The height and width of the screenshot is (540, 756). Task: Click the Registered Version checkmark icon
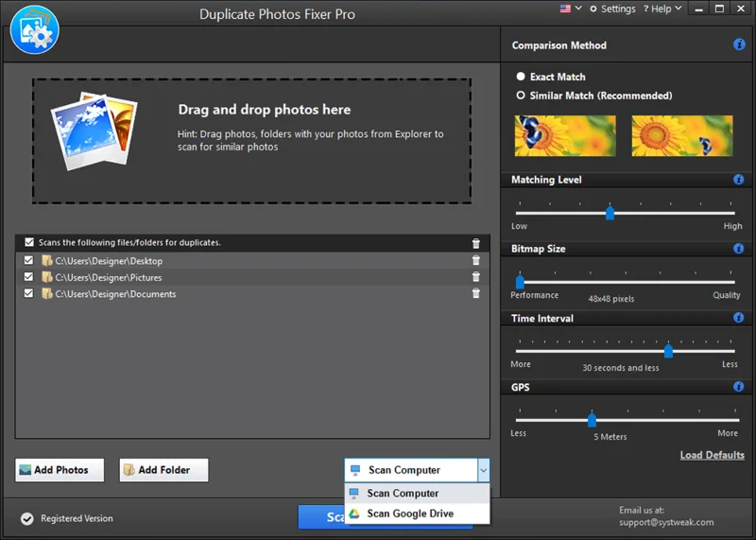pyautogui.click(x=27, y=519)
